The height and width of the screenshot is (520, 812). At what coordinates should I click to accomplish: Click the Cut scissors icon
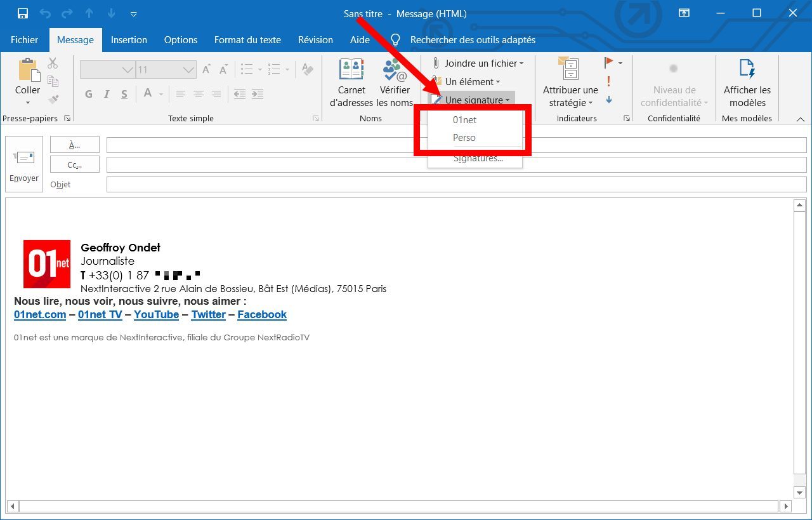pos(53,63)
